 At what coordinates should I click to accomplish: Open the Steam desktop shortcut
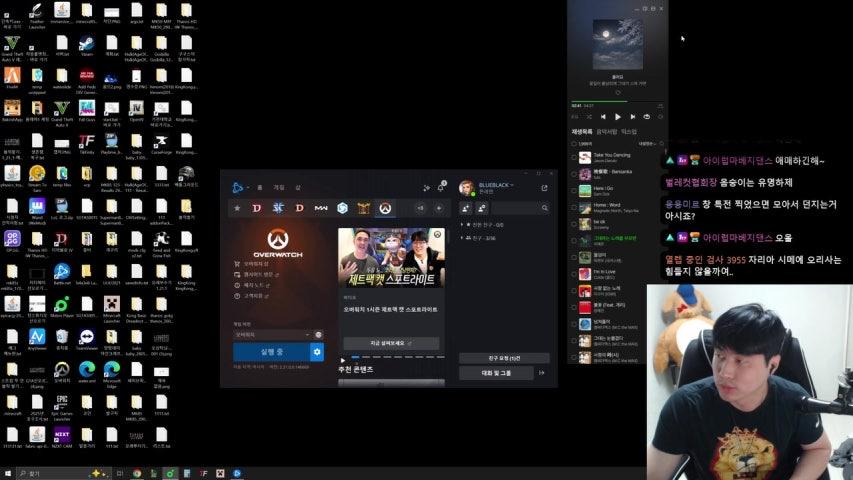86,46
